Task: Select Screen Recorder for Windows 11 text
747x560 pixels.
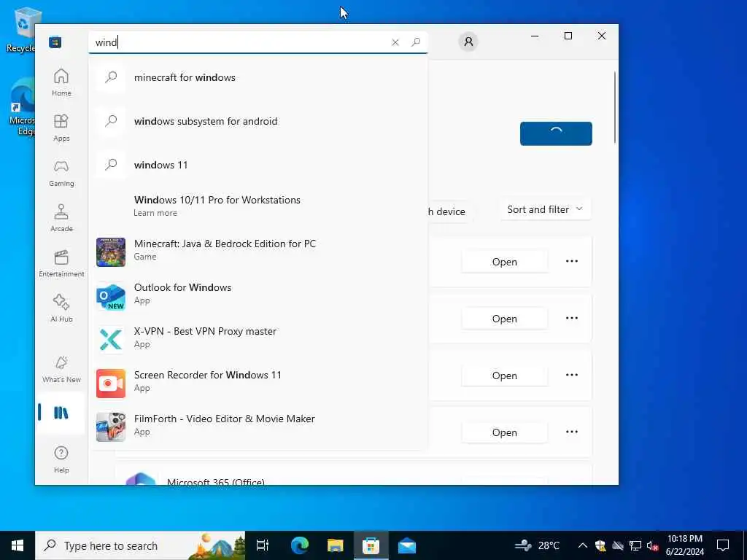Action: [x=208, y=375]
